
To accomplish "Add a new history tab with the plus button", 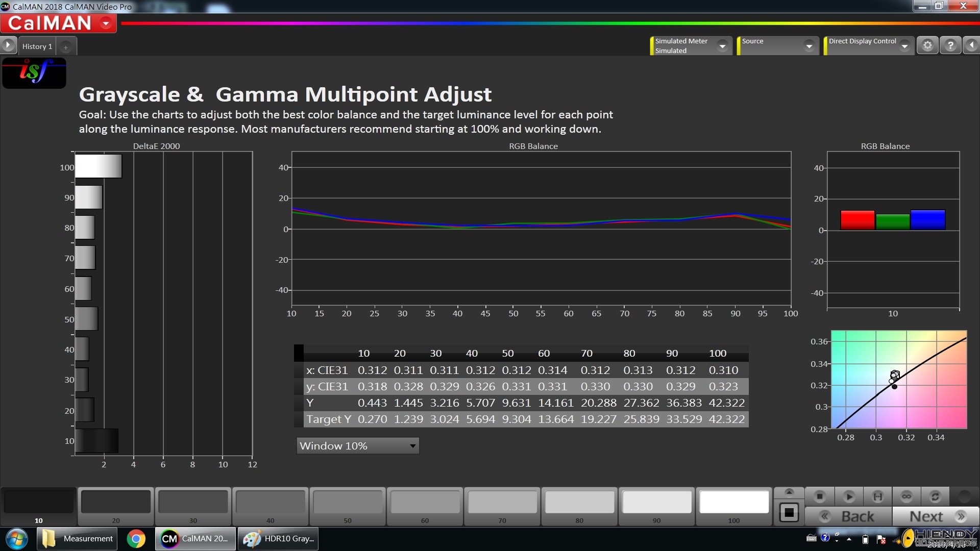I will 65,47.
